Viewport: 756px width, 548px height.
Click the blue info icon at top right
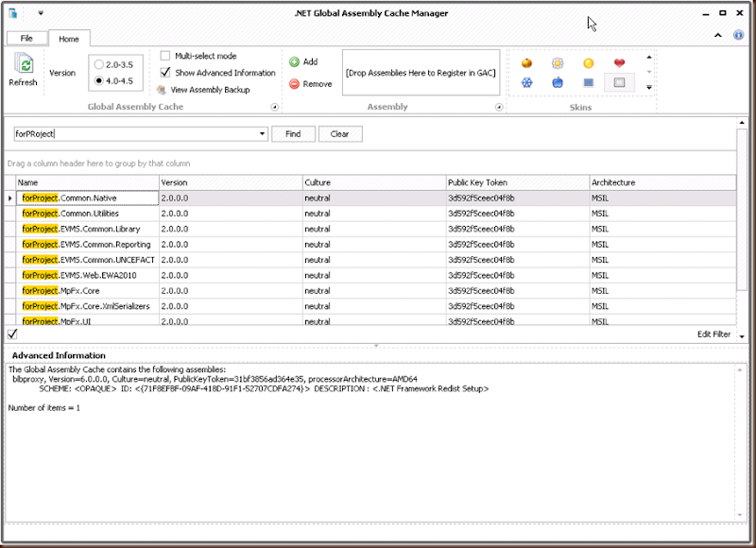738,35
